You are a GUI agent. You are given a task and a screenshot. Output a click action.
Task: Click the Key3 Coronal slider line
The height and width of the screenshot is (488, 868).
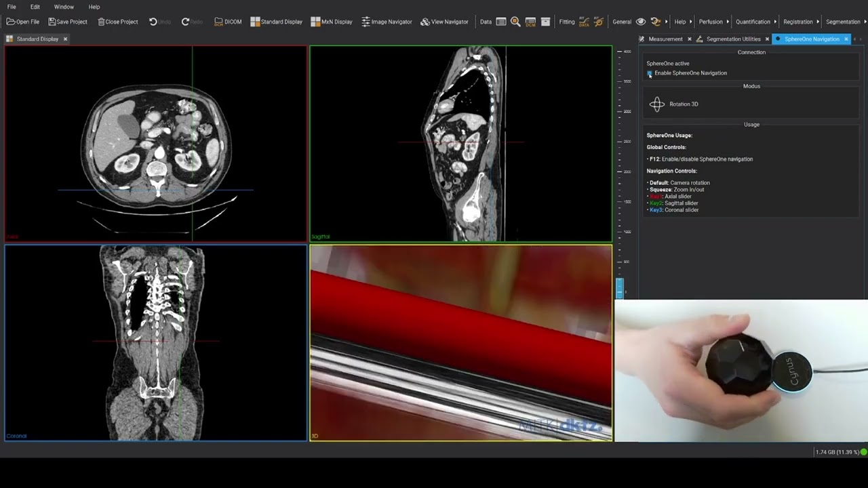(673, 210)
